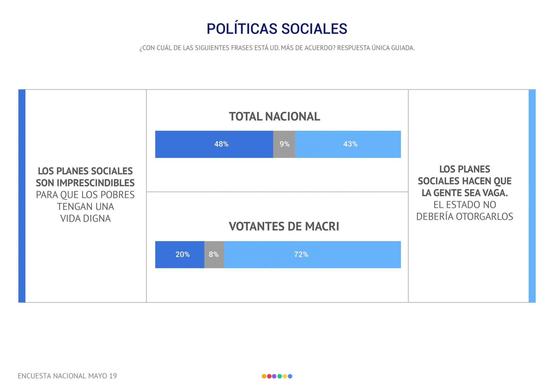The width and height of the screenshot is (554, 392).
Task: Click the red dot in footer logo
Action: 269,376
